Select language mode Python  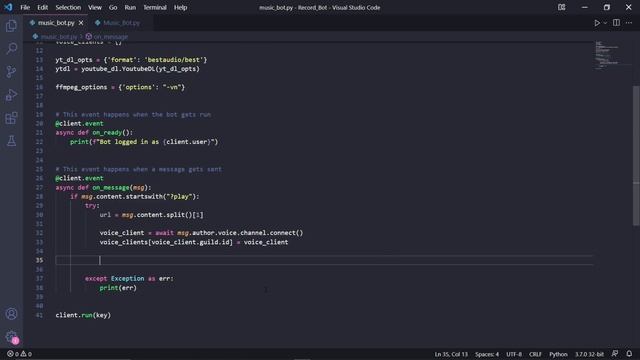[x=558, y=354]
